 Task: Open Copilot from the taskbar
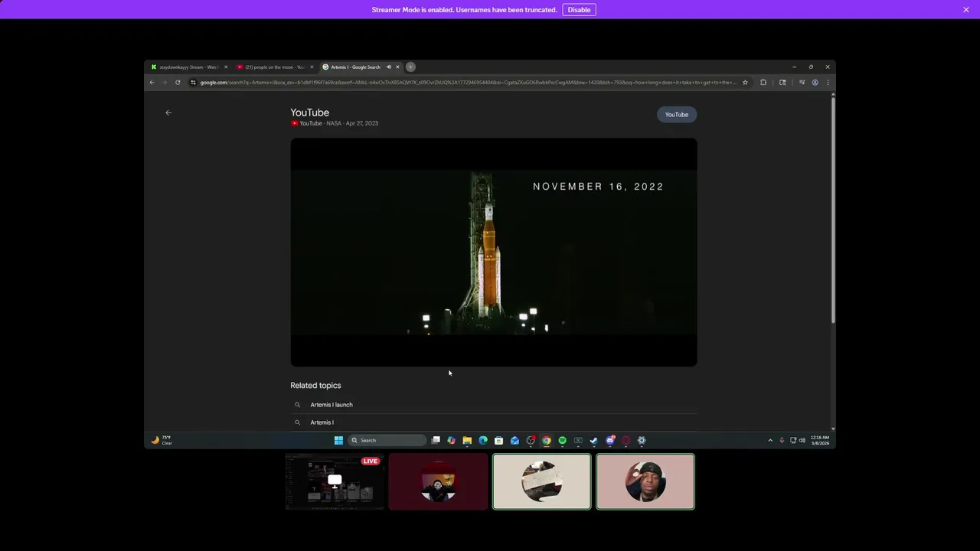pyautogui.click(x=451, y=440)
